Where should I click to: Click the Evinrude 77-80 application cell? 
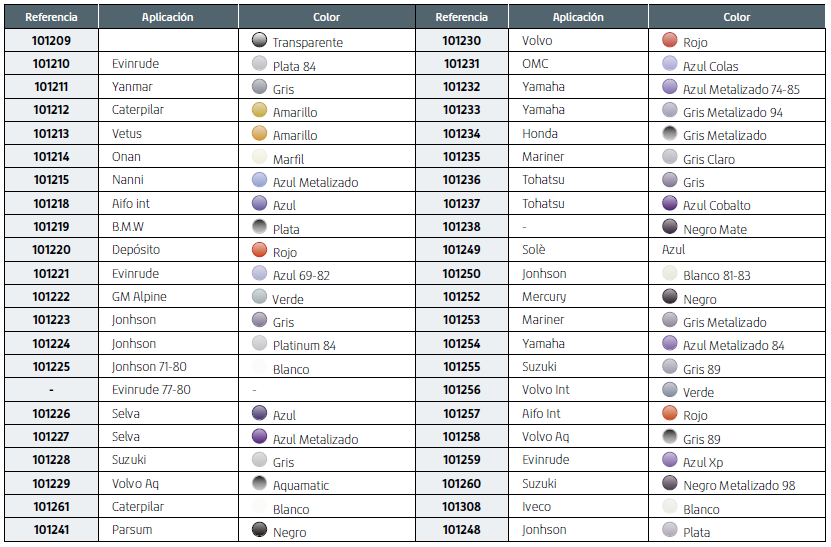coord(151,390)
